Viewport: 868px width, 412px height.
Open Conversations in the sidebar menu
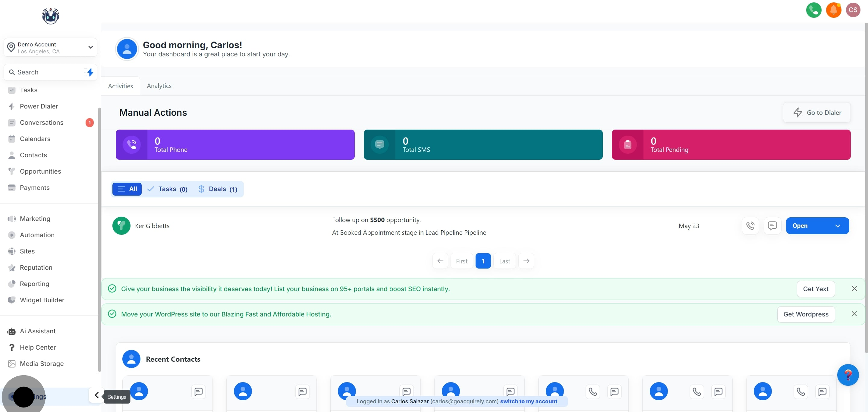(x=42, y=123)
